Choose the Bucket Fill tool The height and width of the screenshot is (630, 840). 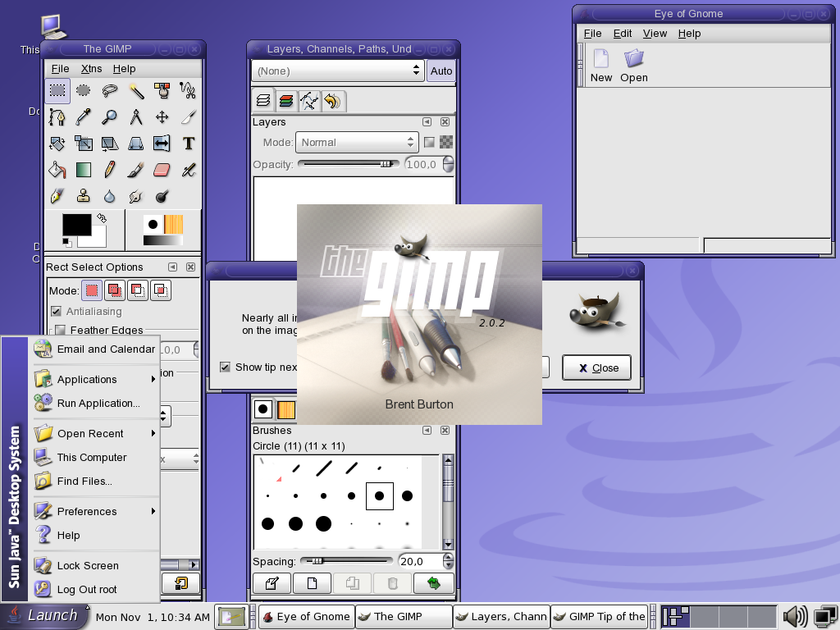[x=57, y=170]
